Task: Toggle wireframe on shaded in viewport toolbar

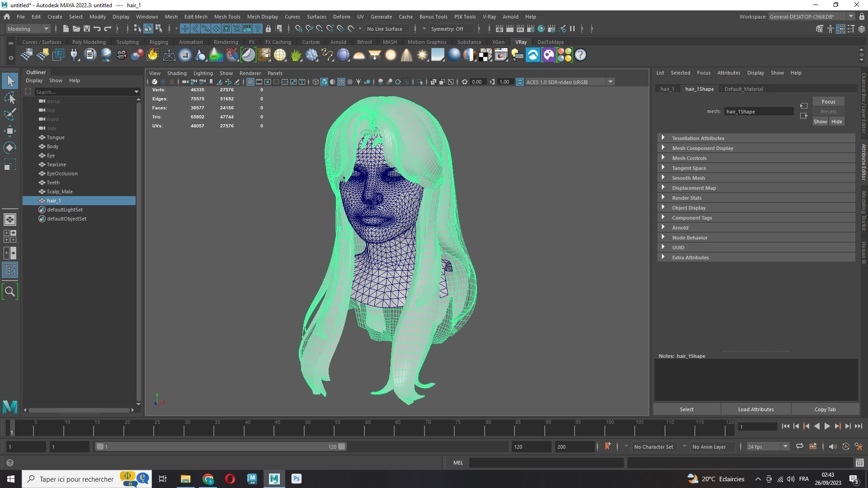Action: point(341,82)
